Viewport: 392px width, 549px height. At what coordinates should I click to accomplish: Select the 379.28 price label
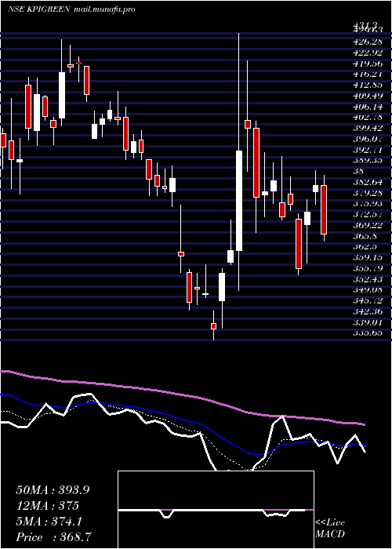368,193
